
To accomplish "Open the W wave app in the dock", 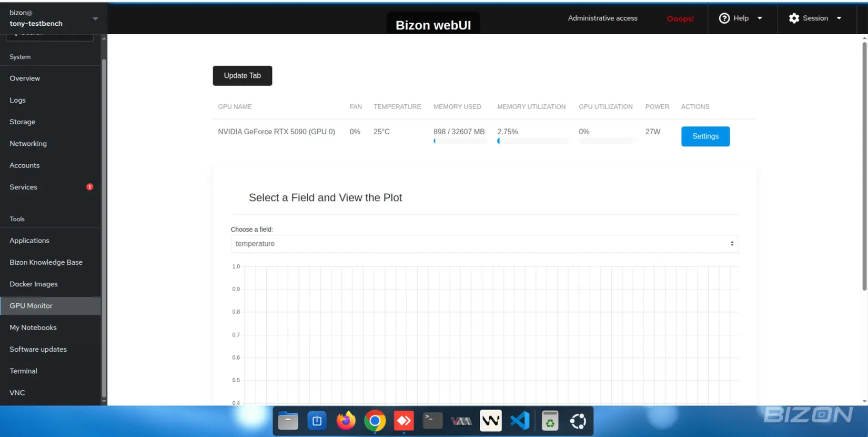I will (x=491, y=421).
